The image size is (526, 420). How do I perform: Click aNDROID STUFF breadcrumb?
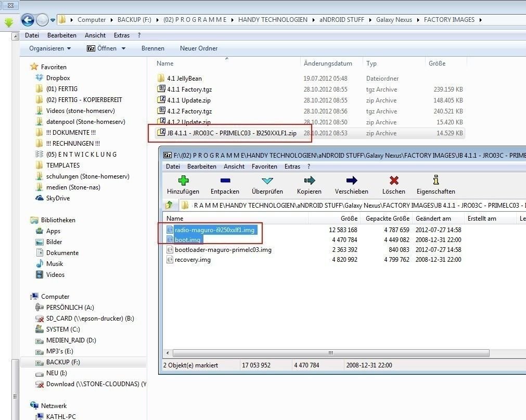click(x=341, y=20)
